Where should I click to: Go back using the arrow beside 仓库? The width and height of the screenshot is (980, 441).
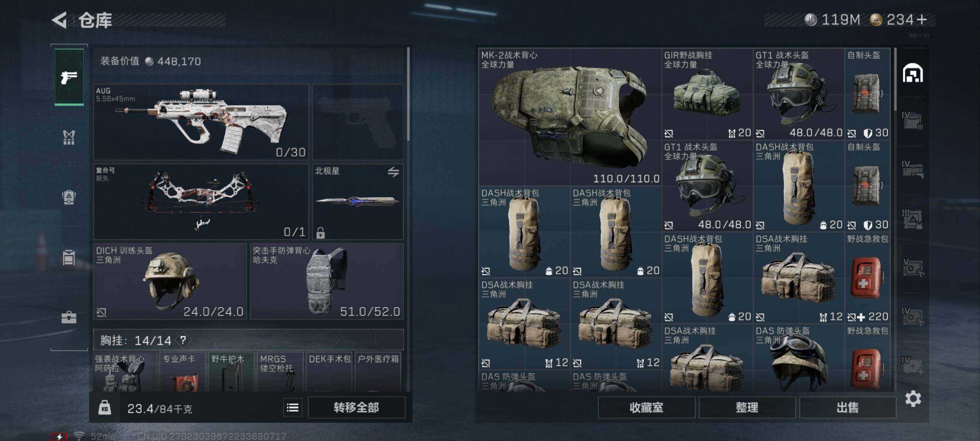60,20
